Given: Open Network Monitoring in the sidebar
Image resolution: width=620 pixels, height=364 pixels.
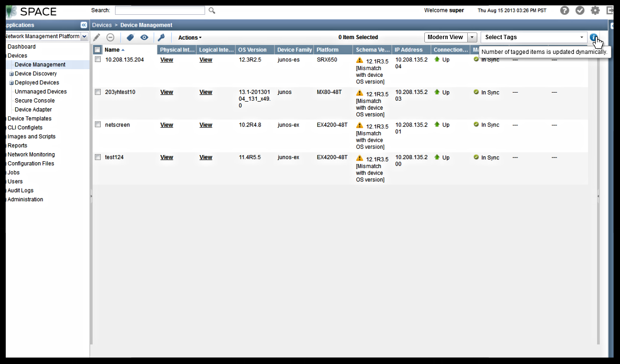Looking at the screenshot, I should (x=31, y=155).
